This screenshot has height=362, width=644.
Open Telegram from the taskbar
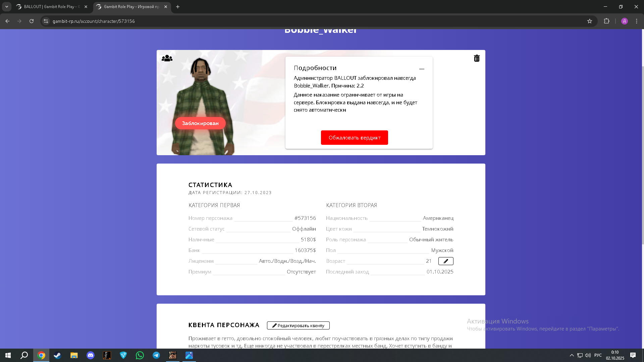(x=156, y=355)
